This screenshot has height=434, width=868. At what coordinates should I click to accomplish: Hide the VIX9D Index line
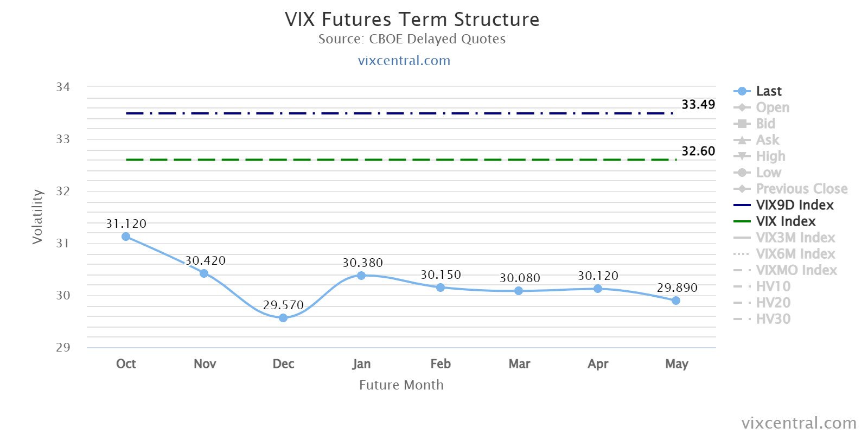click(783, 205)
